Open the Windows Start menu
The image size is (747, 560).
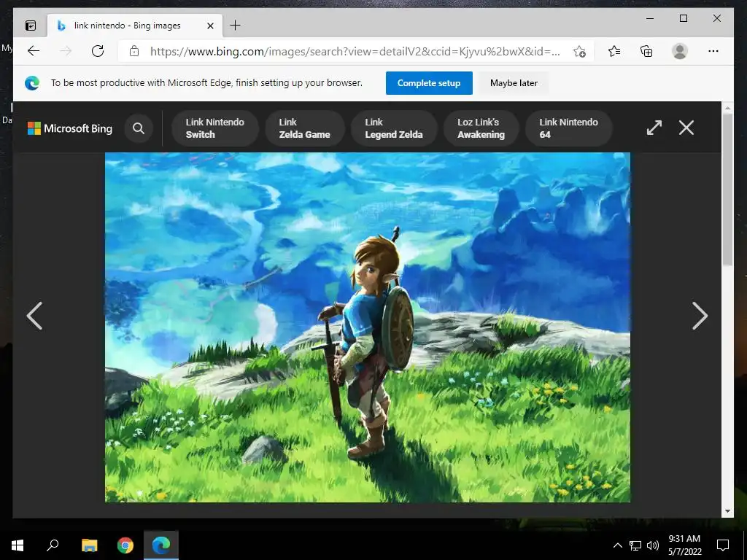18,545
